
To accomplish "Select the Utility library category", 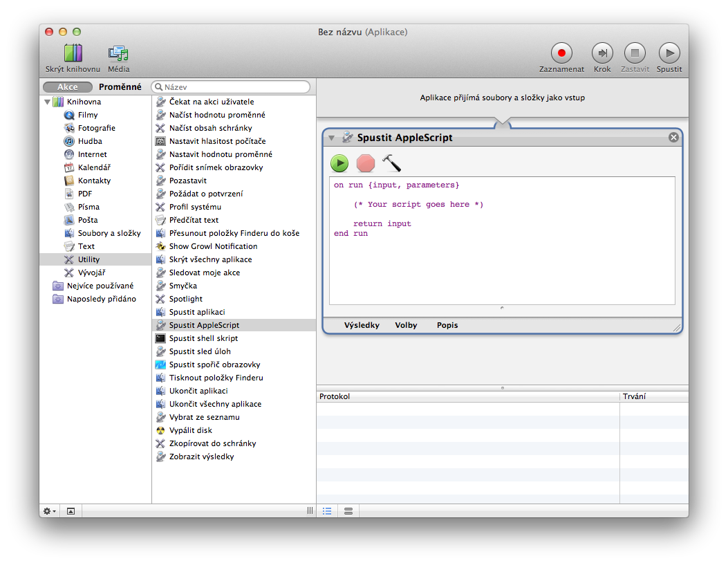I will [x=88, y=259].
